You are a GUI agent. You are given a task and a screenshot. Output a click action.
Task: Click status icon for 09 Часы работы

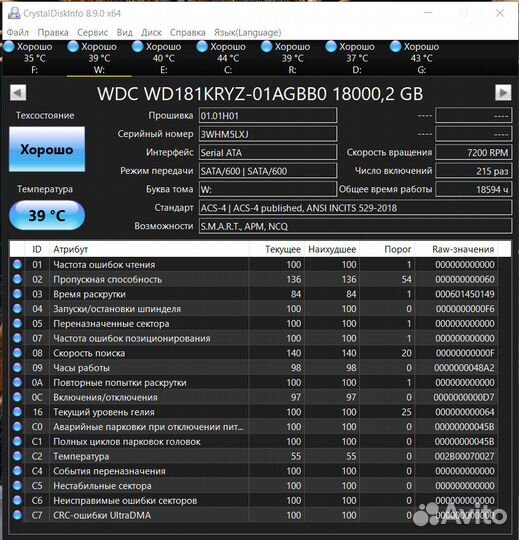coord(17,368)
